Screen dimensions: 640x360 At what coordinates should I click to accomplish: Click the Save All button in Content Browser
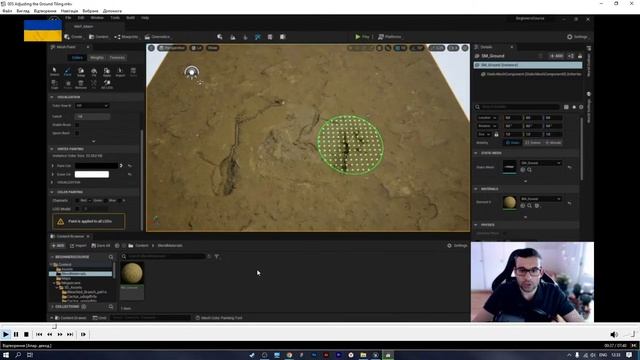click(101, 245)
